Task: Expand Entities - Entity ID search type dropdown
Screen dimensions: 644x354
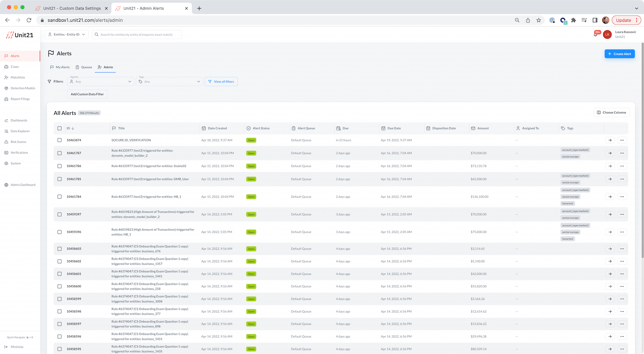Action: click(x=67, y=35)
